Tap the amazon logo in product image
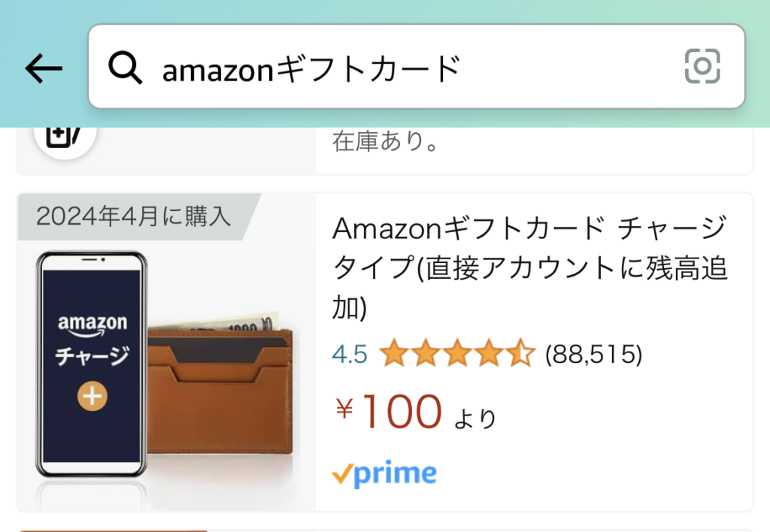 (92, 326)
